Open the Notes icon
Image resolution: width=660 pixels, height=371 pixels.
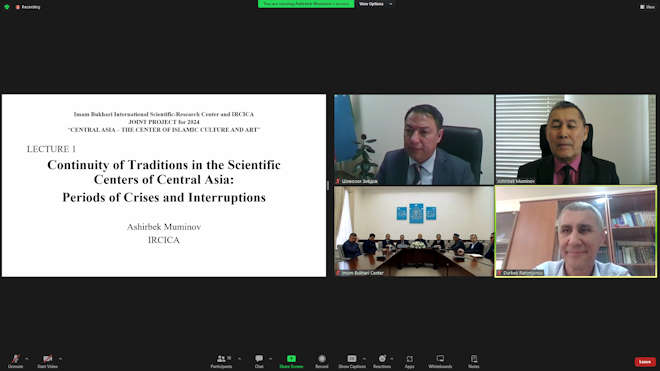(474, 361)
